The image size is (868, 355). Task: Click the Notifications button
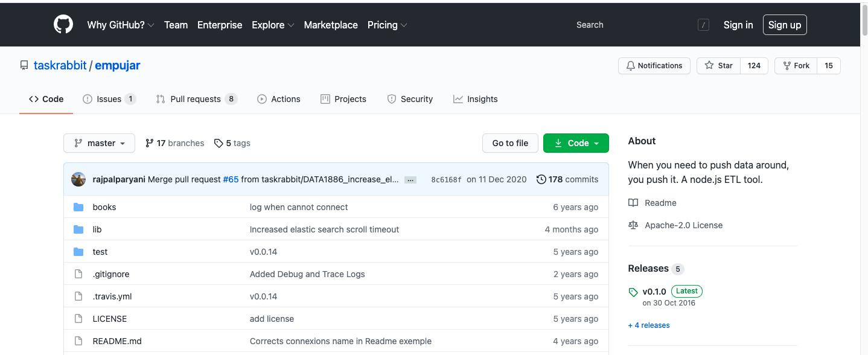pos(654,66)
